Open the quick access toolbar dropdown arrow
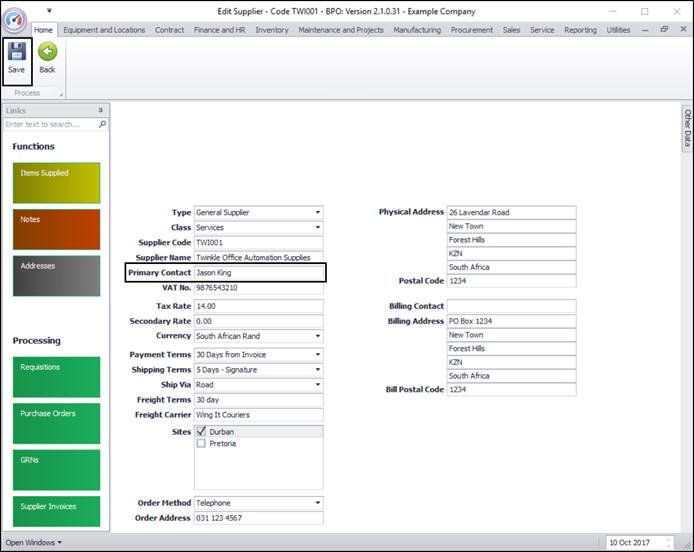This screenshot has width=694, height=552. pyautogui.click(x=49, y=11)
